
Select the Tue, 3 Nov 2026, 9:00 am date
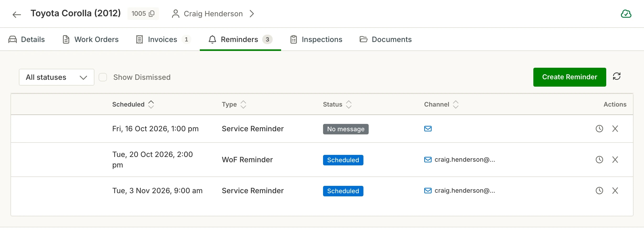coord(157,191)
